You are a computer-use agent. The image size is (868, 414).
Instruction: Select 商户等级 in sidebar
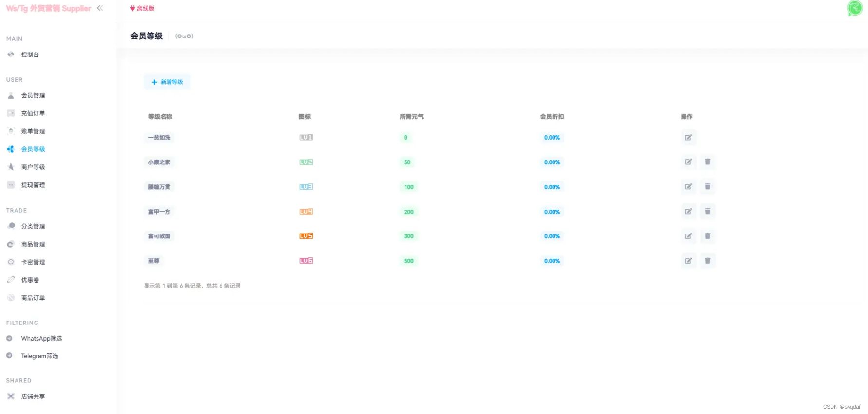pyautogui.click(x=33, y=167)
